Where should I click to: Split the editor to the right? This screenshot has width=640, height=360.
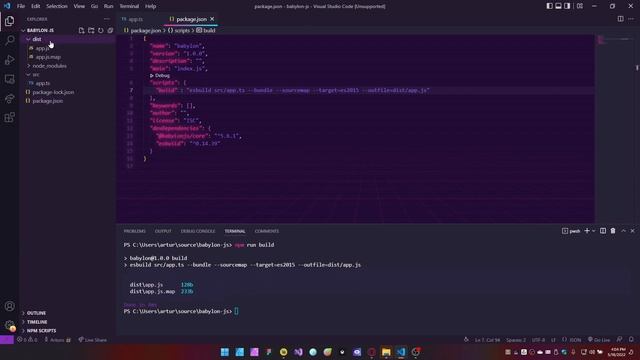(x=620, y=19)
